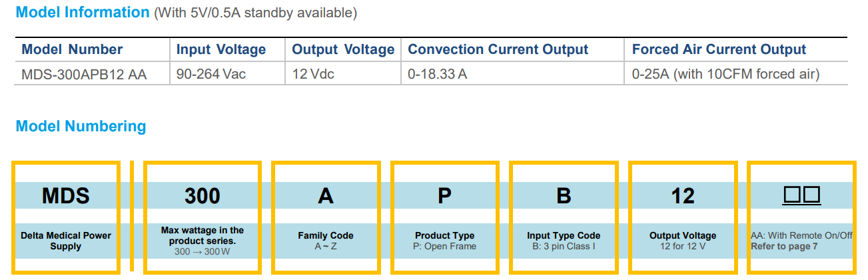Image resolution: width=868 pixels, height=280 pixels.
Task: Click the two empty squares placeholder
Action: (x=801, y=195)
